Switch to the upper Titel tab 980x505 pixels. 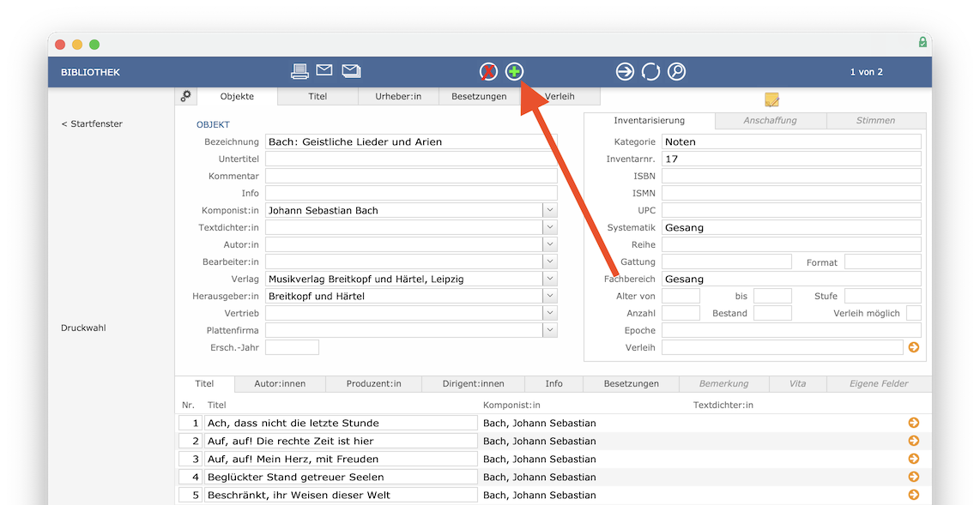pyautogui.click(x=318, y=96)
